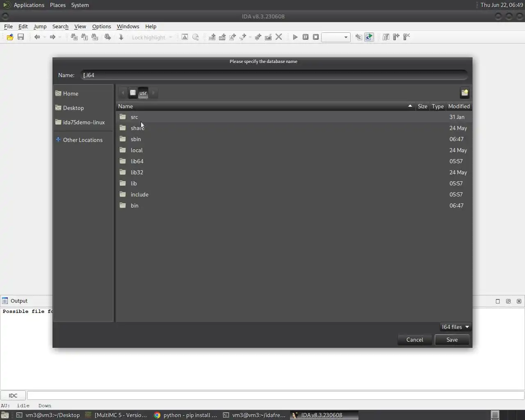This screenshot has width=525, height=420.
Task: Click the text search binoculars icon
Action: [84, 37]
